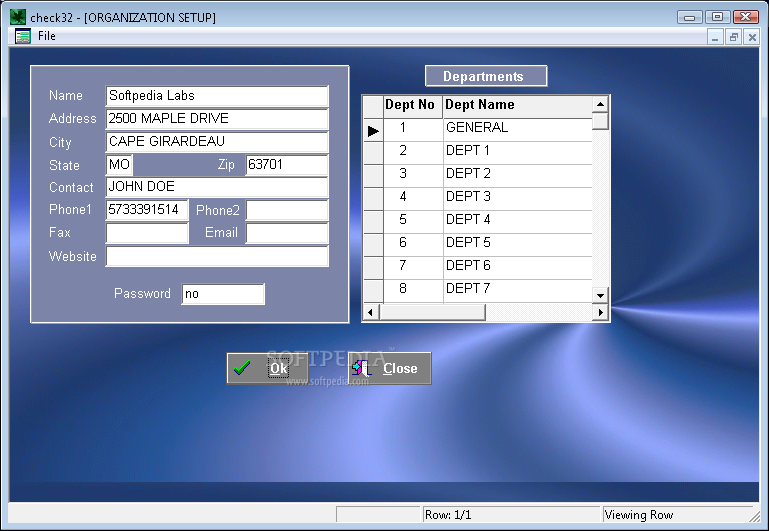This screenshot has height=531, width=769.
Task: Click the row selector beside DEPT 3
Action: (373, 199)
